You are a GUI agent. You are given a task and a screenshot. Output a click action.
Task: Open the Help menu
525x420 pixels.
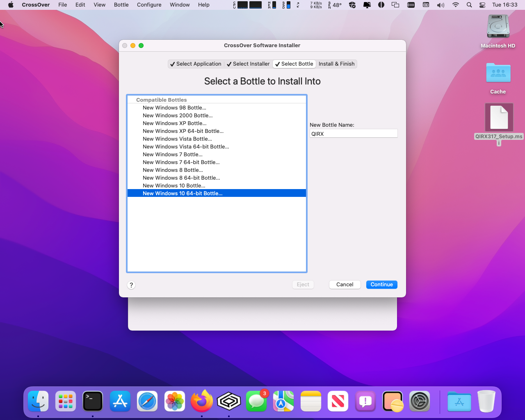204,5
